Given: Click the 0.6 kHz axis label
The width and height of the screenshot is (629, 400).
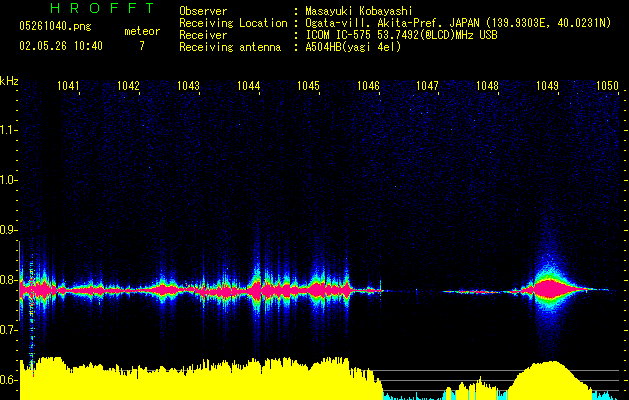Looking at the screenshot, I should pyautogui.click(x=8, y=380).
